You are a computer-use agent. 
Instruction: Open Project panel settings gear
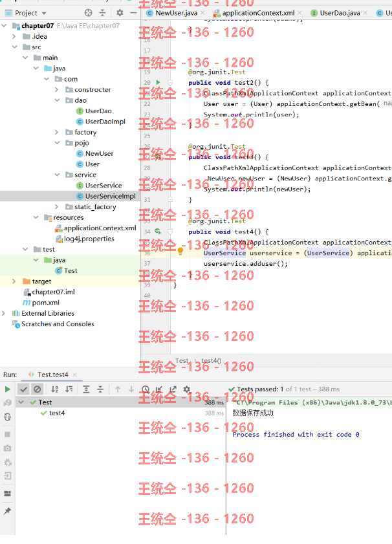(120, 13)
